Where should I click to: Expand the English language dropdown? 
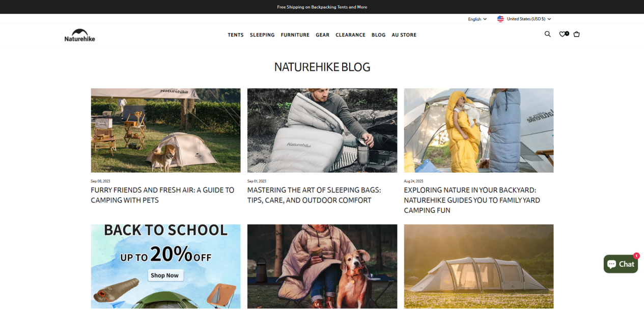[478, 19]
